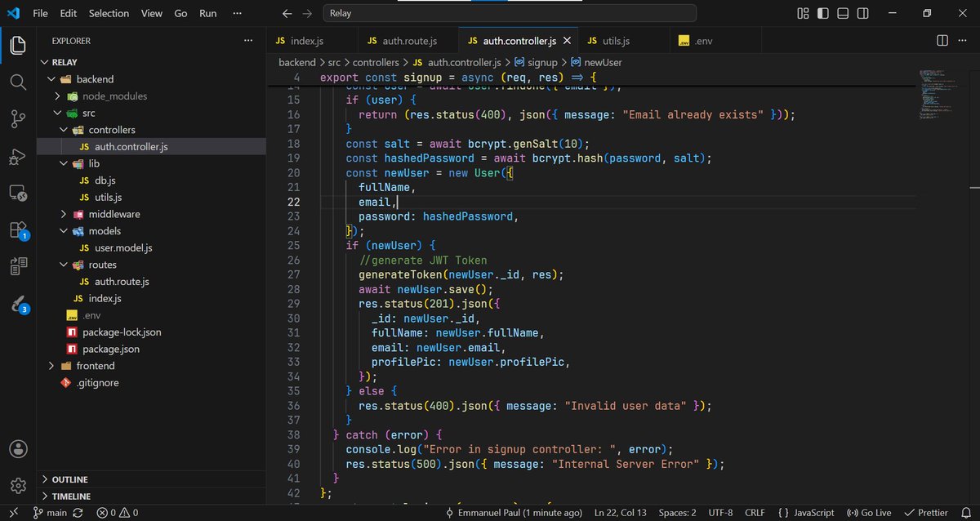The height and width of the screenshot is (521, 980).
Task: Open the Manage gear icon
Action: point(18,485)
